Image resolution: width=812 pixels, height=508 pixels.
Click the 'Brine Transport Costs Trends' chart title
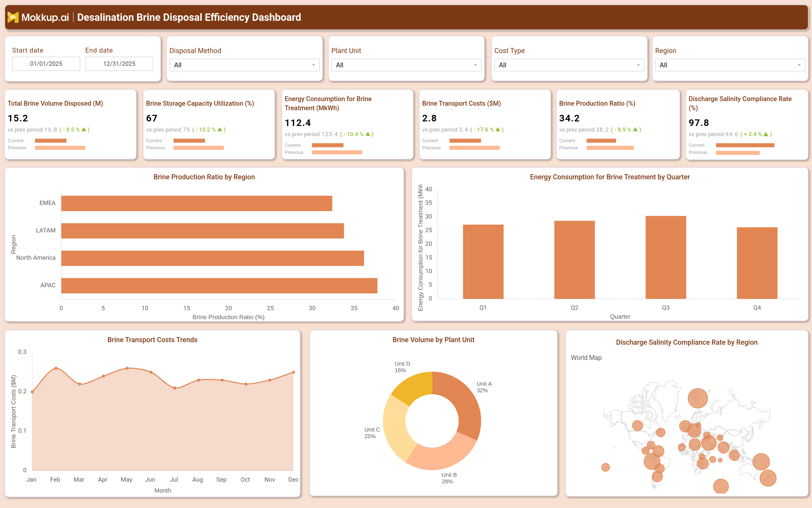[x=152, y=340]
